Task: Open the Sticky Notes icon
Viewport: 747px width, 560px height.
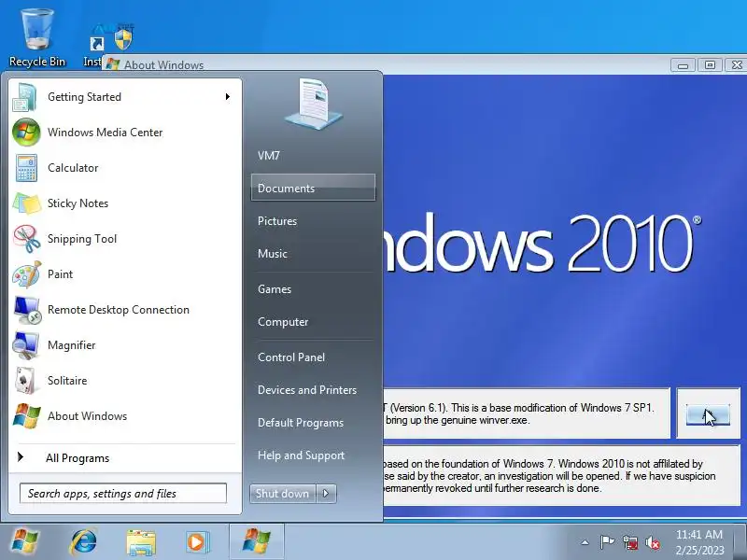Action: click(26, 203)
